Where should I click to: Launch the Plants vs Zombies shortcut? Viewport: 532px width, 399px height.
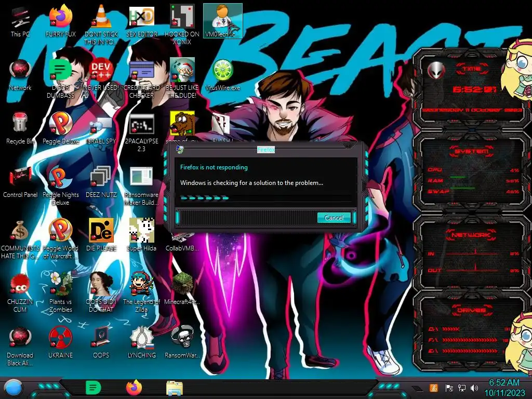point(60,292)
